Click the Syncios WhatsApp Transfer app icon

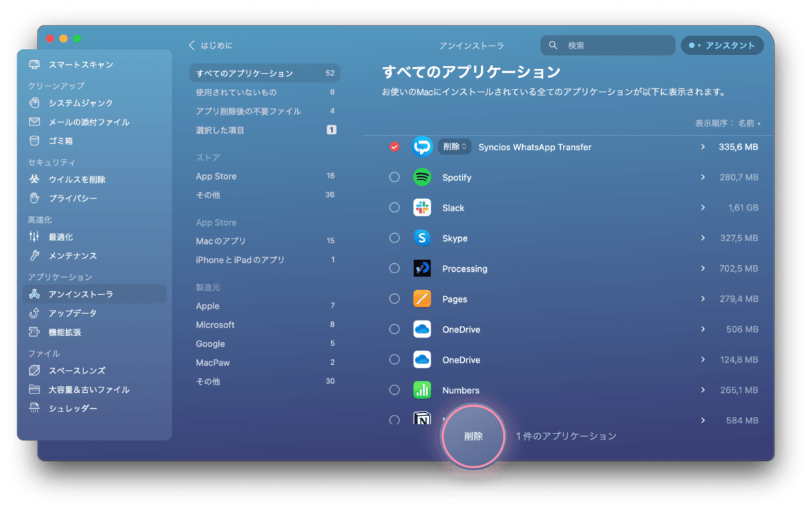pos(422,146)
